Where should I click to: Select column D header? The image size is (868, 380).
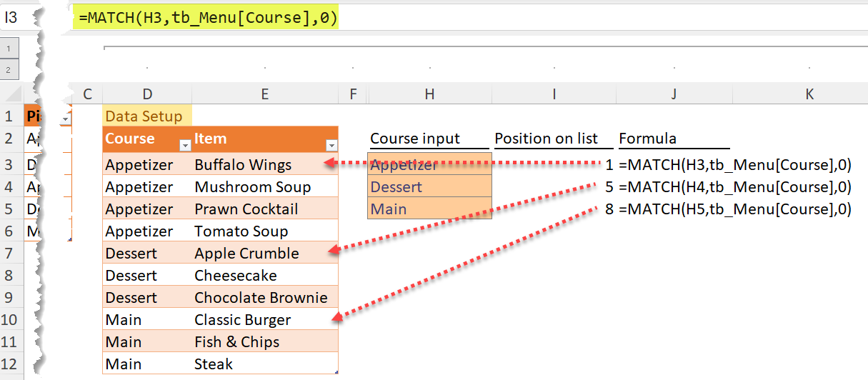point(147,94)
